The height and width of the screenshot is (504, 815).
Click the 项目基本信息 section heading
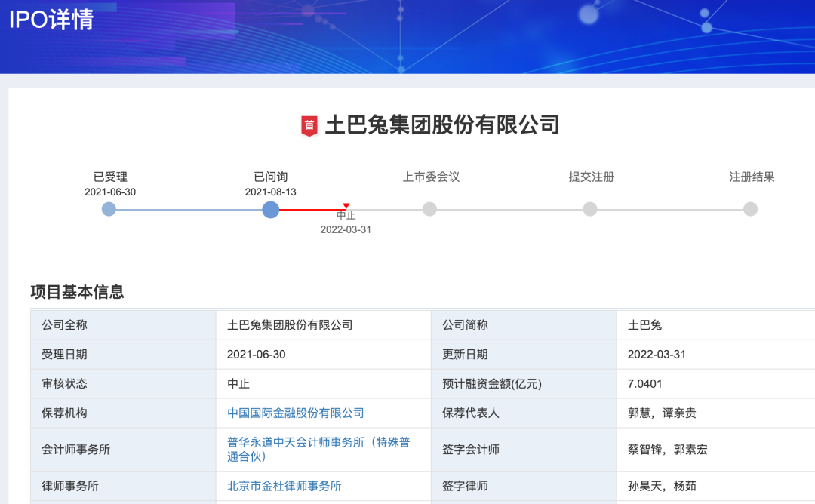click(x=77, y=292)
